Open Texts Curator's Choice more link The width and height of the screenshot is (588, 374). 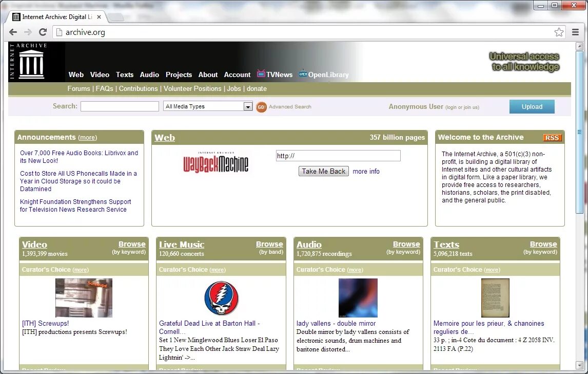click(492, 270)
